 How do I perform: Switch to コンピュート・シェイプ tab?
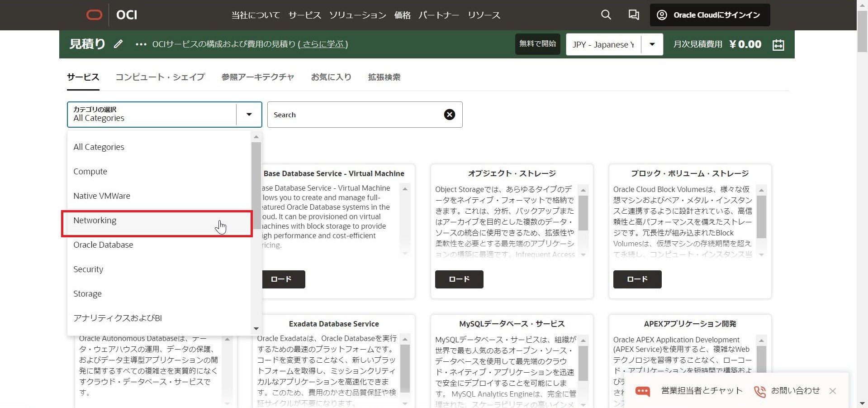click(x=160, y=77)
